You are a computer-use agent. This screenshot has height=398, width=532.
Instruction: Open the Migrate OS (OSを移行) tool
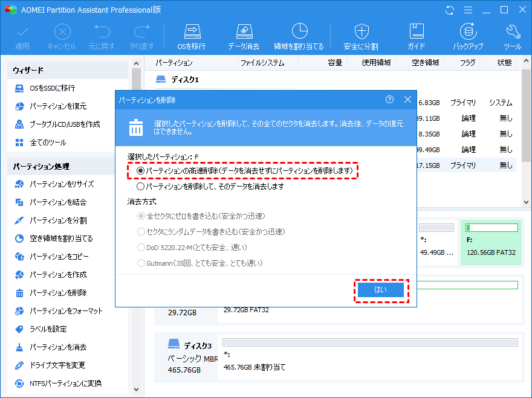[x=192, y=37]
